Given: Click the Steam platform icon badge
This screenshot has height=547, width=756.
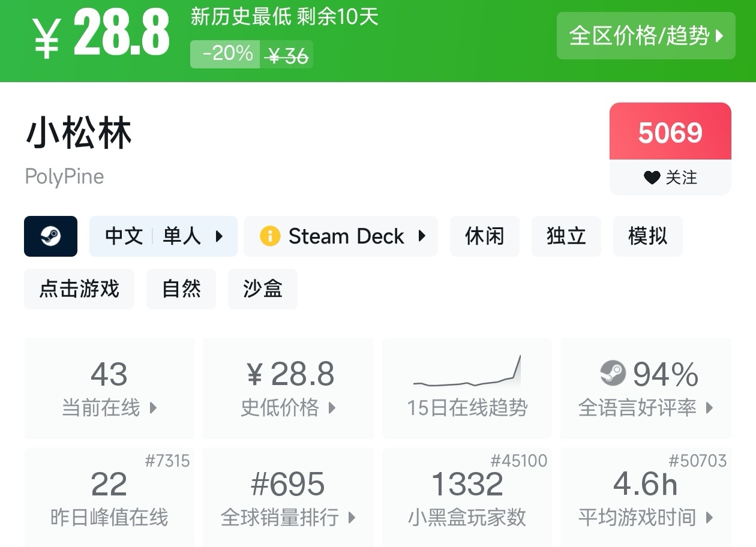Looking at the screenshot, I should [x=50, y=236].
